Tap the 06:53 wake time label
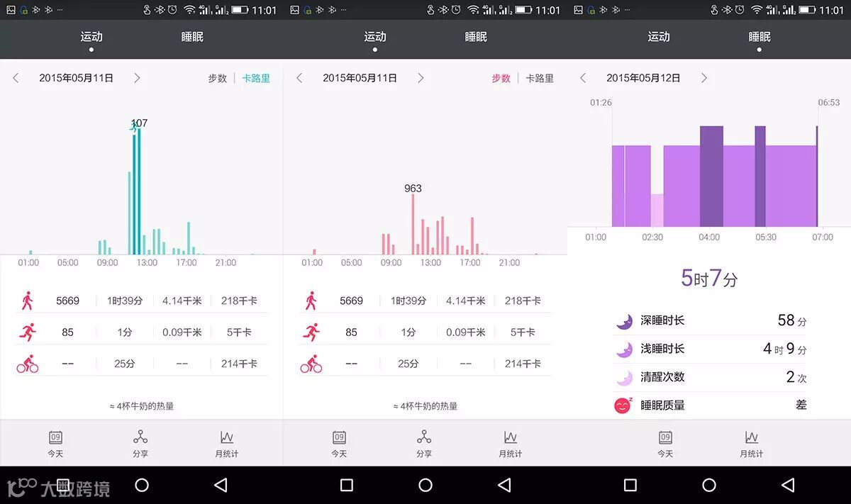851x504 pixels. [x=829, y=103]
